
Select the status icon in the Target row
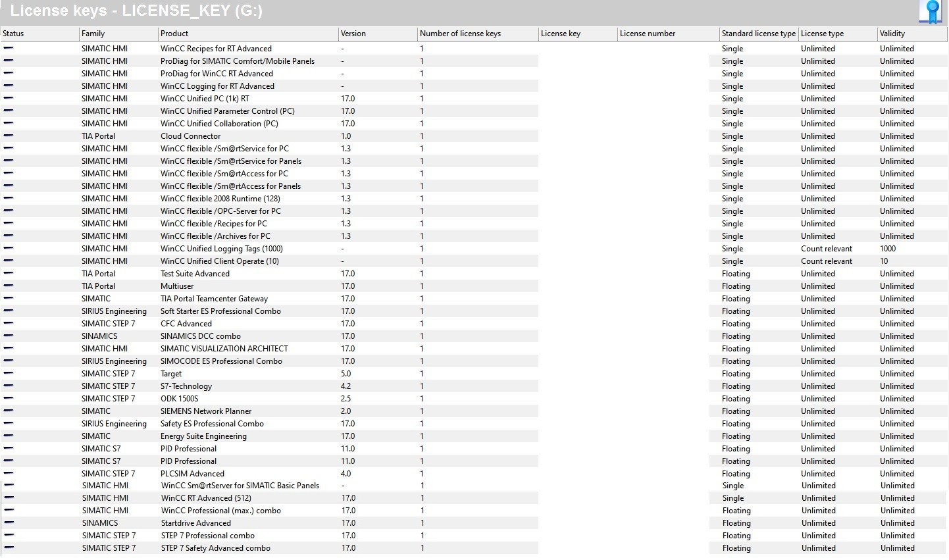click(x=9, y=373)
